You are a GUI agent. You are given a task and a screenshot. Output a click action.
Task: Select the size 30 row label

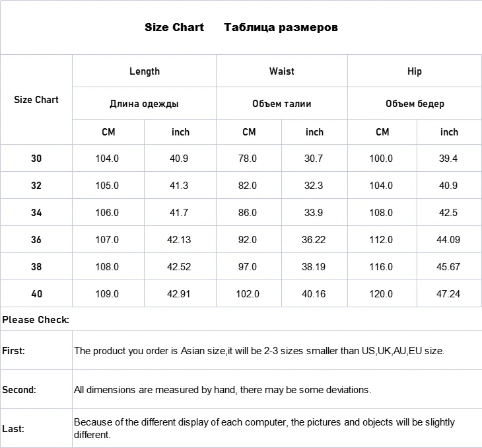[36, 159]
